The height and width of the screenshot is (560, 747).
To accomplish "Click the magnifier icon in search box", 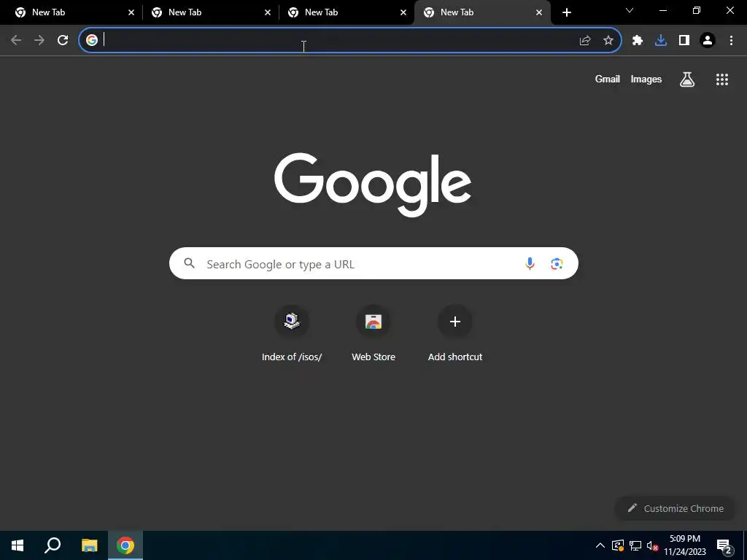I will pyautogui.click(x=189, y=262).
